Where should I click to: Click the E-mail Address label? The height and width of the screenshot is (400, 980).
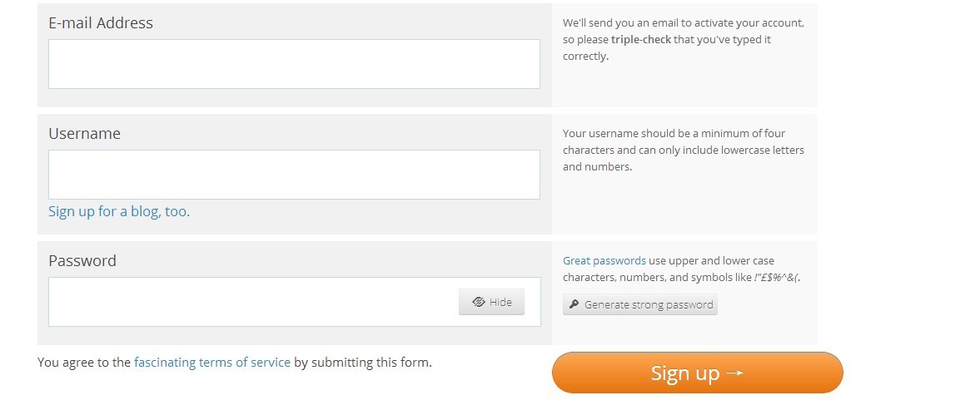click(101, 23)
